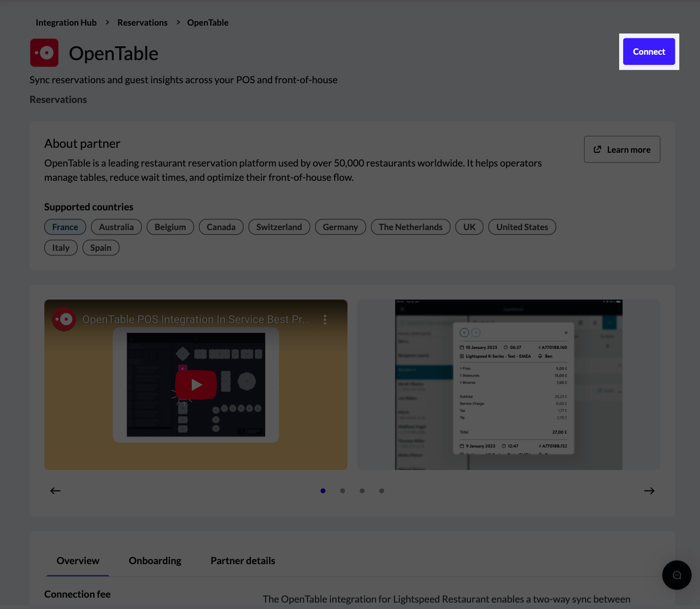
Task: Click the external-link icon inside Learn more
Action: (x=598, y=149)
